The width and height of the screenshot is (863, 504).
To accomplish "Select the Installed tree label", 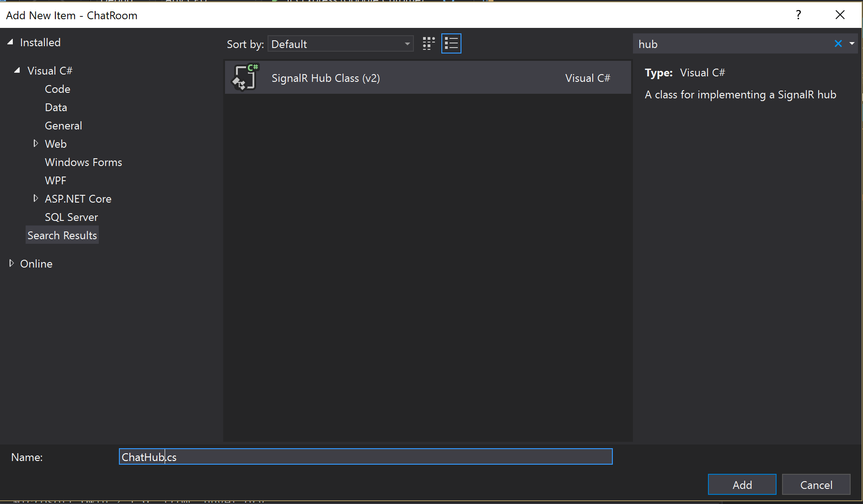I will click(40, 43).
